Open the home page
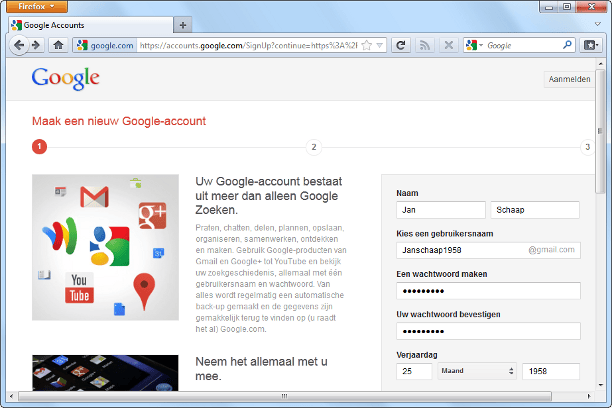612x408 pixels. pyautogui.click(x=59, y=45)
